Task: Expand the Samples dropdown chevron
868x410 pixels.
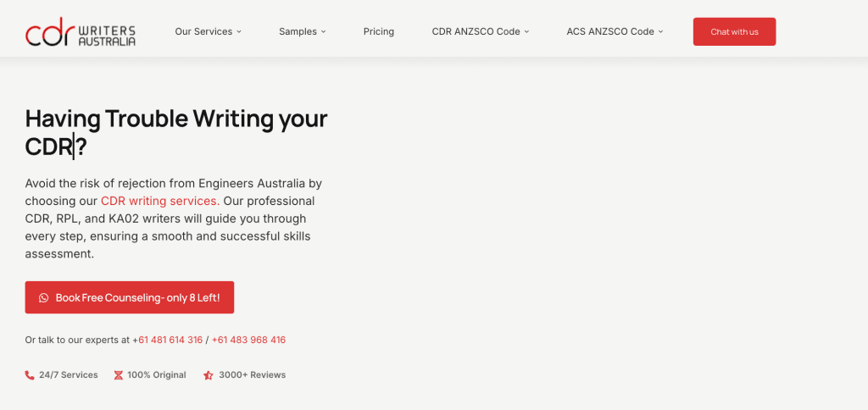Action: (x=323, y=31)
